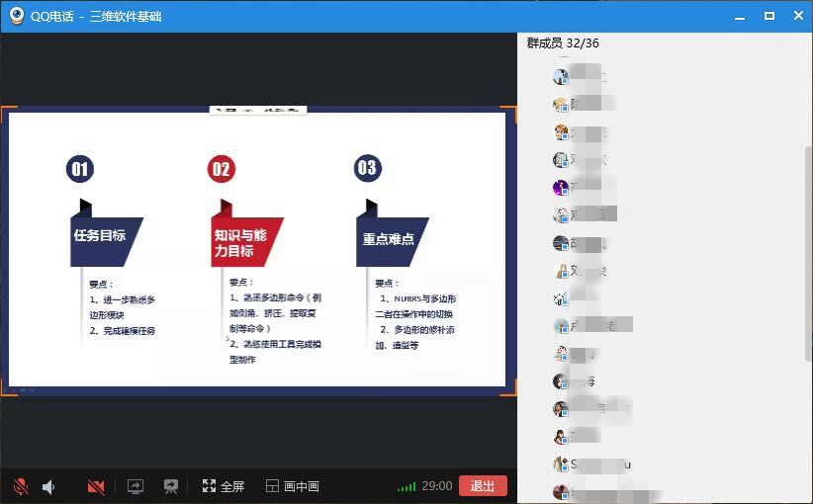Image resolution: width=813 pixels, height=504 pixels.
Task: Click the member list vertical scrollbar
Action: pyautogui.click(x=808, y=254)
